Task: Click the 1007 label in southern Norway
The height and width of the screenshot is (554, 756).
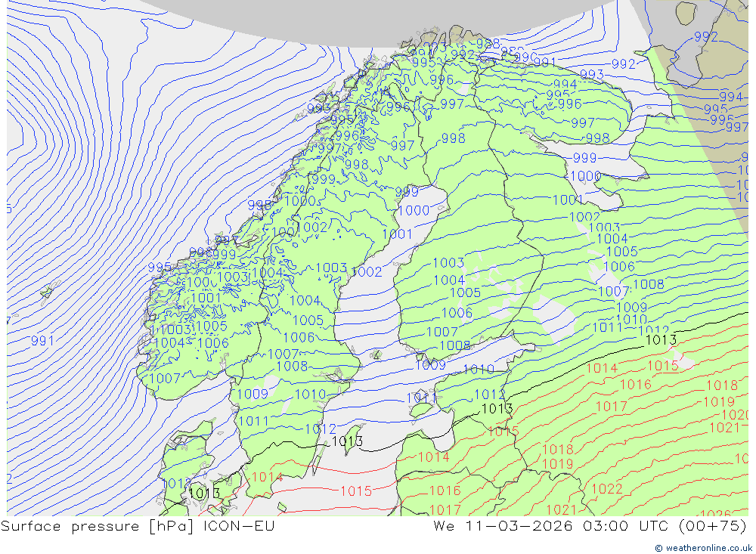Action: (x=165, y=378)
